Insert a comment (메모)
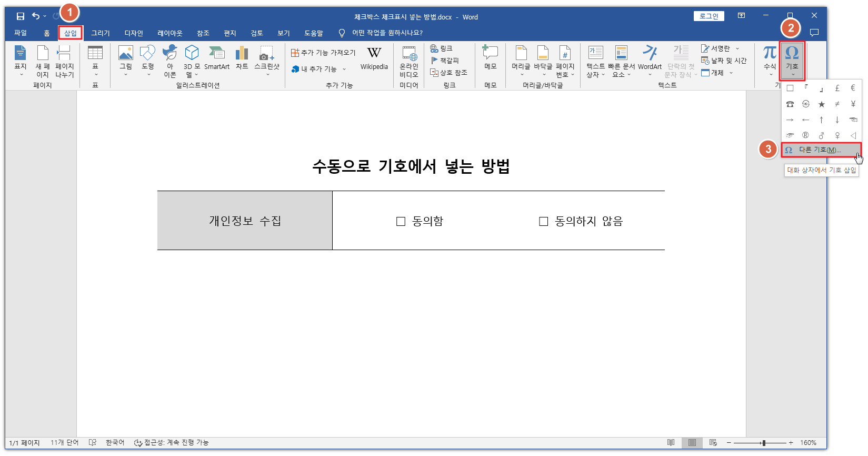868x456 pixels. 491,58
